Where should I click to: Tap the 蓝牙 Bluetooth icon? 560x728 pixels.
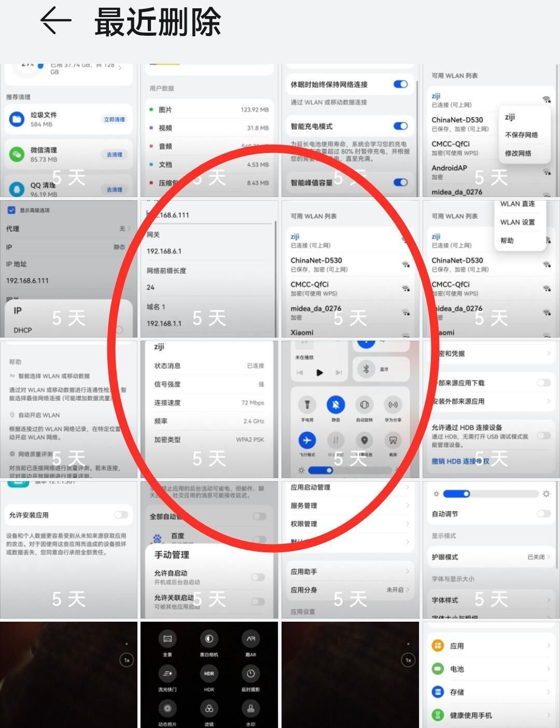click(x=366, y=369)
